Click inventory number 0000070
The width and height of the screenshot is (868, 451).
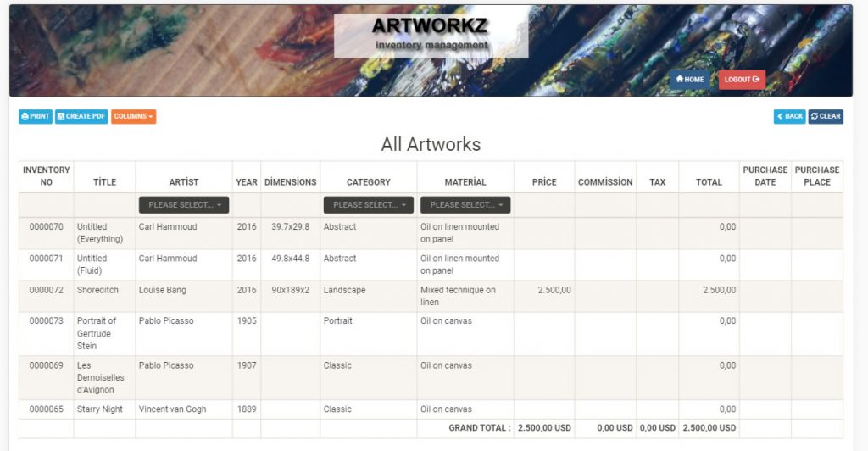(x=47, y=227)
